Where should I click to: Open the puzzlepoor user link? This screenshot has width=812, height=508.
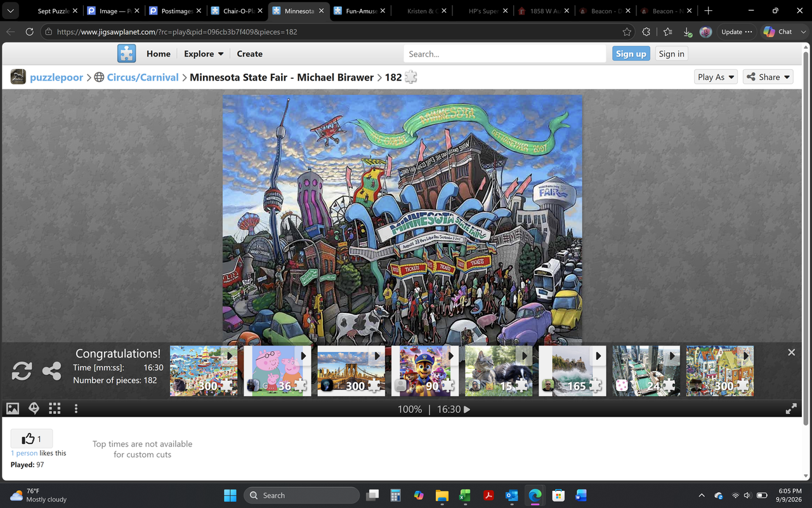56,77
